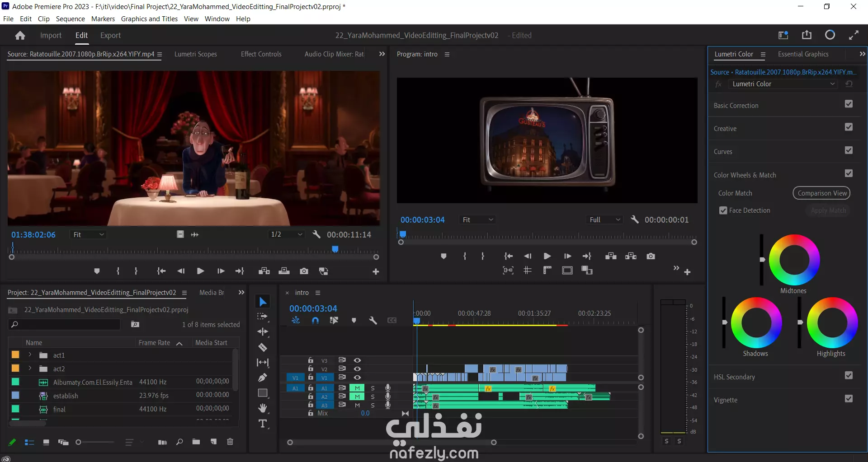
Task: Click Export Frame camera in Source monitor
Action: 304,271
